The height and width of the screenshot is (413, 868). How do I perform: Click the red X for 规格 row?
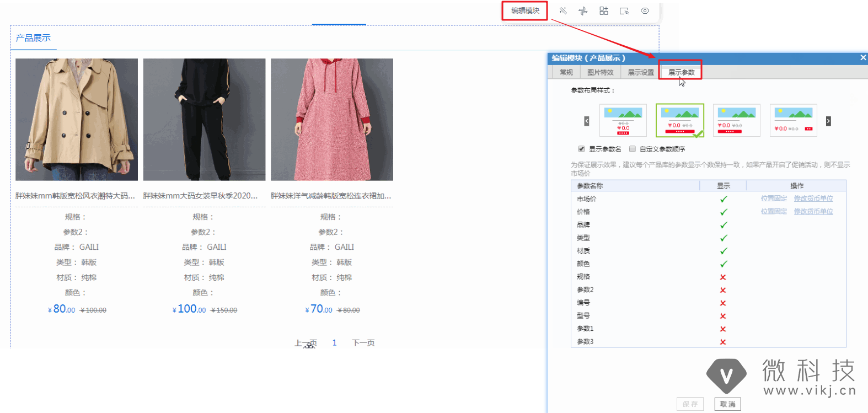723,277
